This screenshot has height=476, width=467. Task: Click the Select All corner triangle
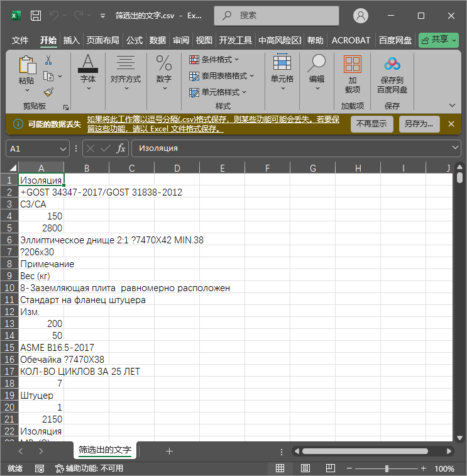[13, 167]
